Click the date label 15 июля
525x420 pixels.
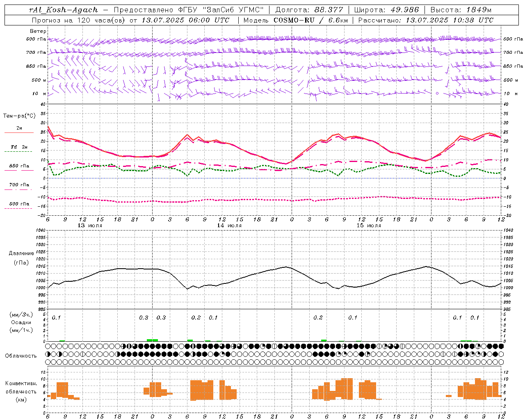pos(369,226)
